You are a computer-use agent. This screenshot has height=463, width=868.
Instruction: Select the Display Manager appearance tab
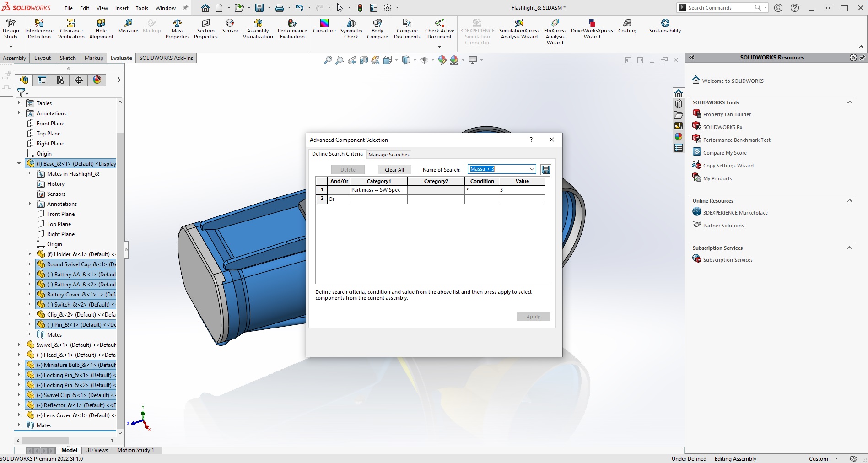click(97, 80)
